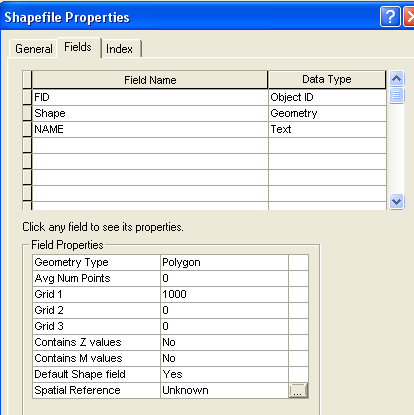Click the Geometry Type property label
The image size is (414, 415).
tap(96, 262)
